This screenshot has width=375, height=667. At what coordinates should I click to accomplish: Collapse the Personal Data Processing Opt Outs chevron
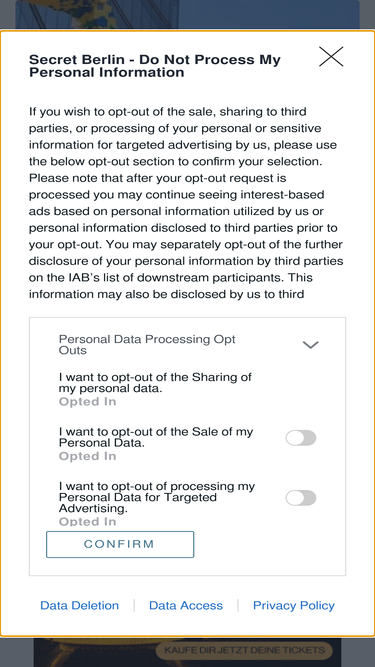tap(310, 345)
